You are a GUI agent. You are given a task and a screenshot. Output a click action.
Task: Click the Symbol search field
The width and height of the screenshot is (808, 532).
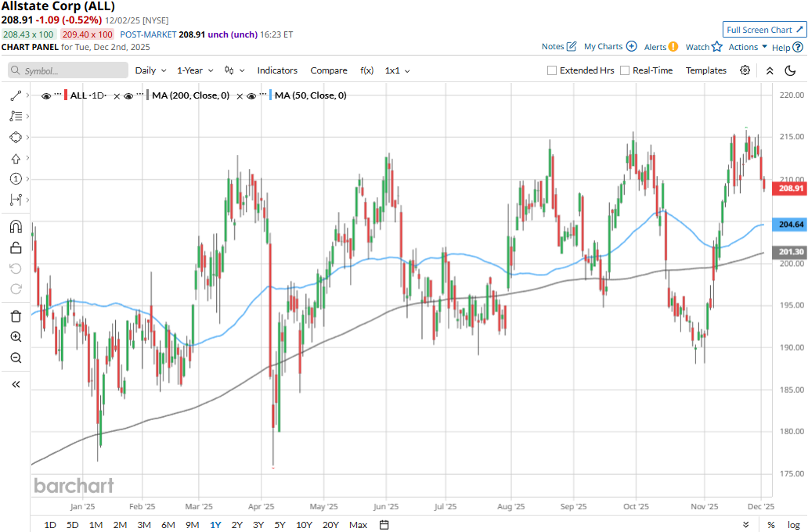68,70
